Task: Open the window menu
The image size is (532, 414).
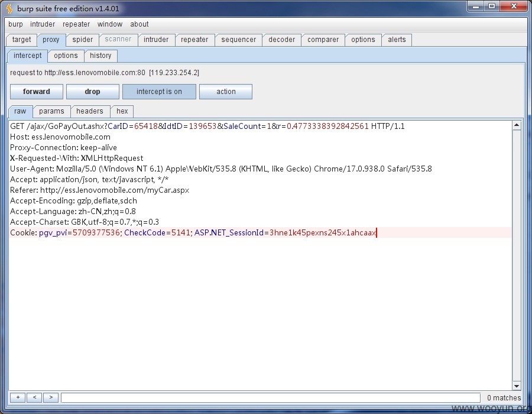Action: pos(109,24)
